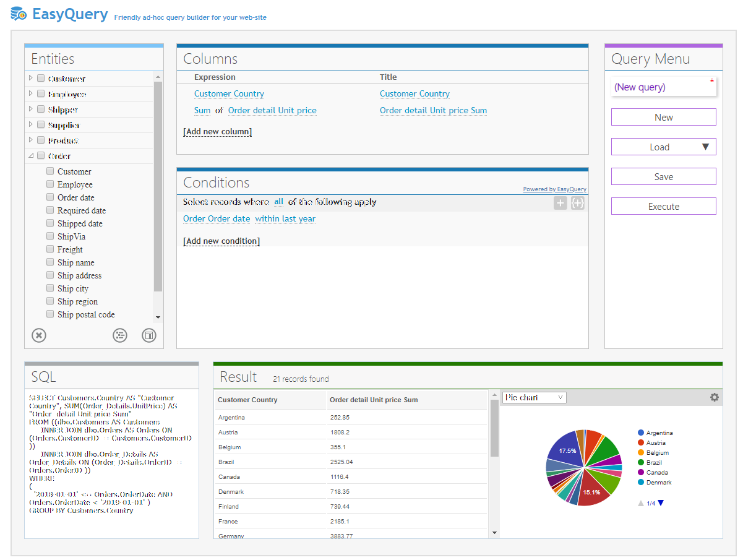Click Add new condition link

pos(221,241)
